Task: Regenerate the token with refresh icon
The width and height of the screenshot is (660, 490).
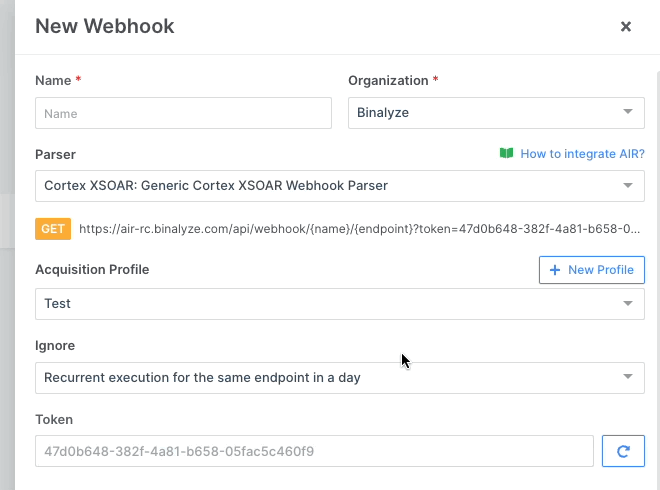Action: pyautogui.click(x=623, y=451)
